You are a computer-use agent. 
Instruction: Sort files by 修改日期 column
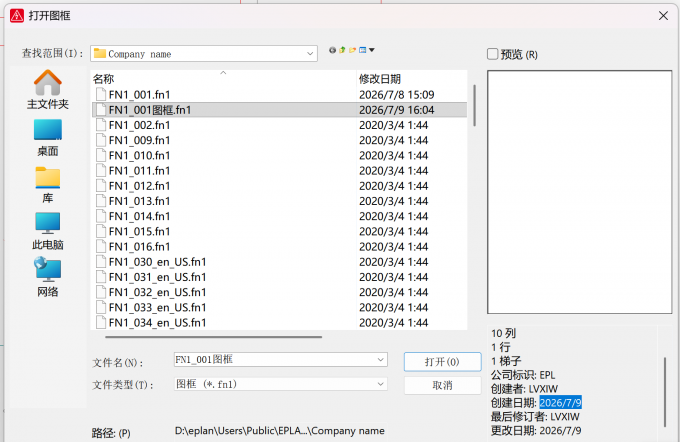(380, 79)
